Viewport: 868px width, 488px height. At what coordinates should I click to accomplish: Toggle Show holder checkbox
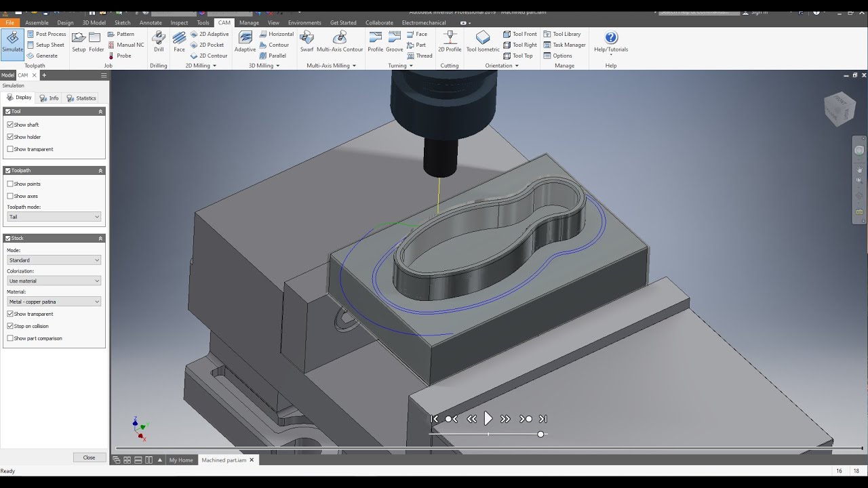10,137
